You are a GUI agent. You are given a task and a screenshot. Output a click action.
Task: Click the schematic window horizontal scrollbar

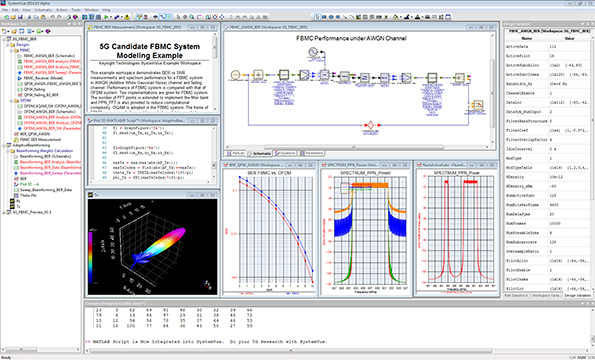tap(354, 147)
